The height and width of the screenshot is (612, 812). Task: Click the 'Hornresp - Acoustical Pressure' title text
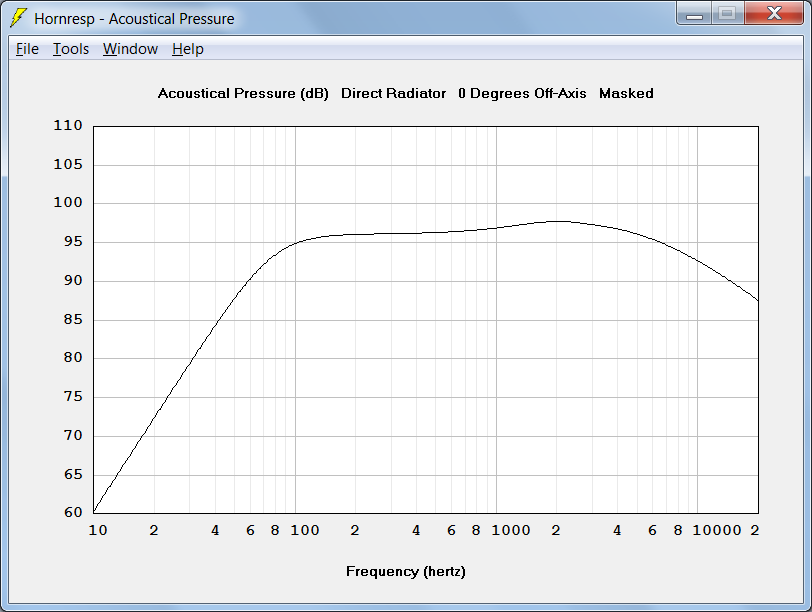(x=134, y=19)
